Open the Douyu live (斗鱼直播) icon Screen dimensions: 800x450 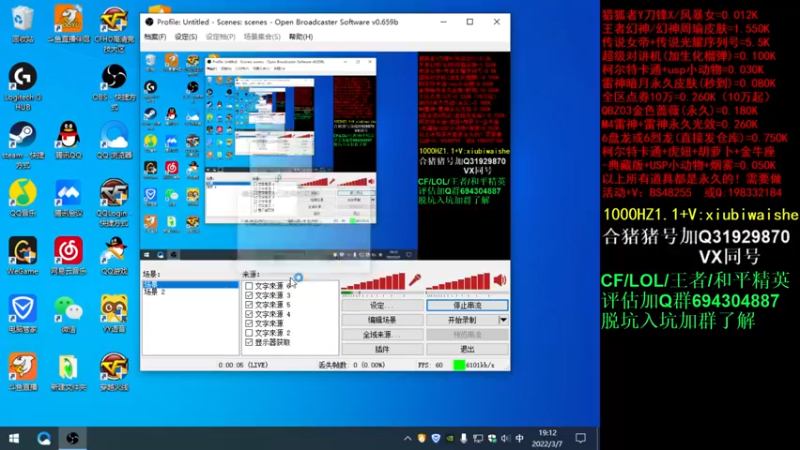(x=22, y=372)
